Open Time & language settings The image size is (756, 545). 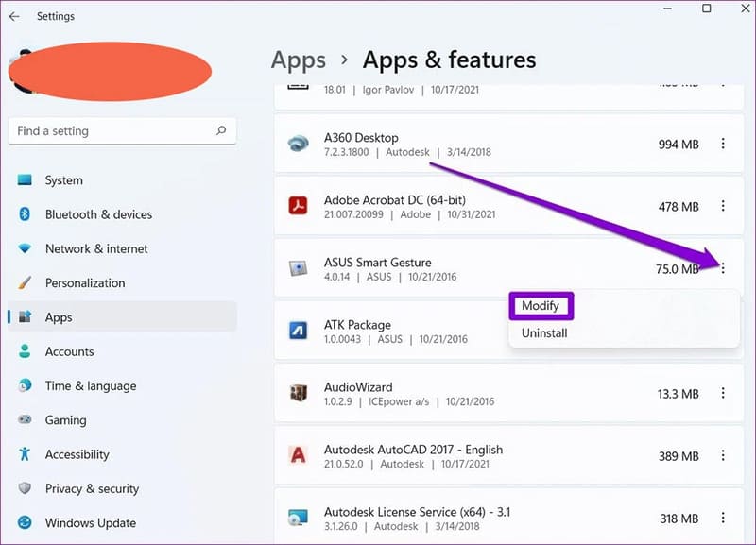coord(123,385)
